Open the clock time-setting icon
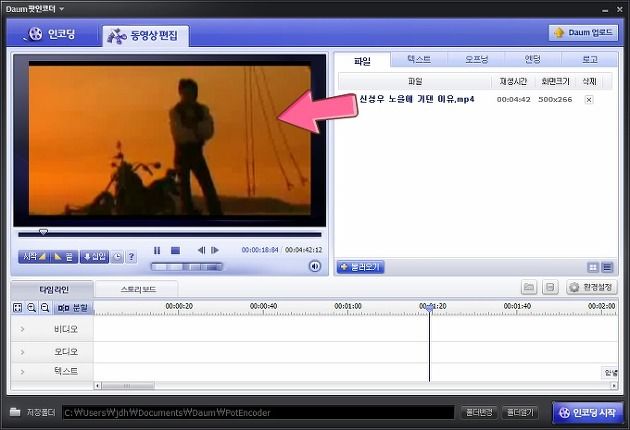Image resolution: width=630 pixels, height=430 pixels. coord(117,257)
